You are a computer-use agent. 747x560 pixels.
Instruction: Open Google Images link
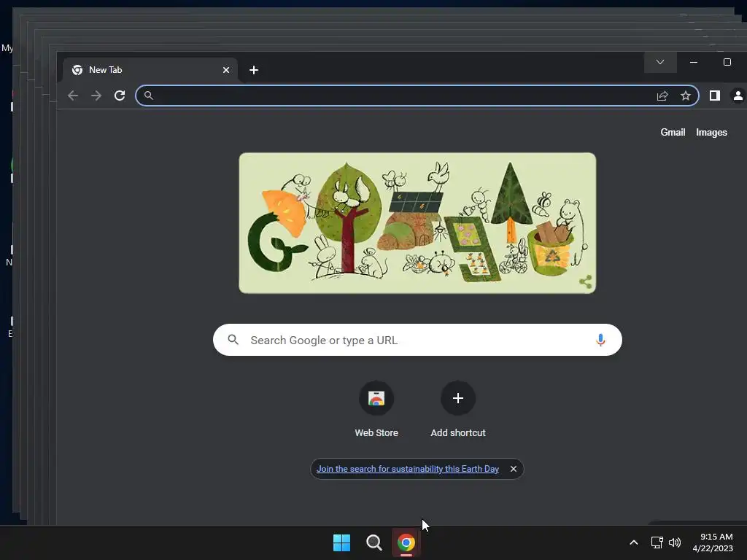(x=711, y=133)
